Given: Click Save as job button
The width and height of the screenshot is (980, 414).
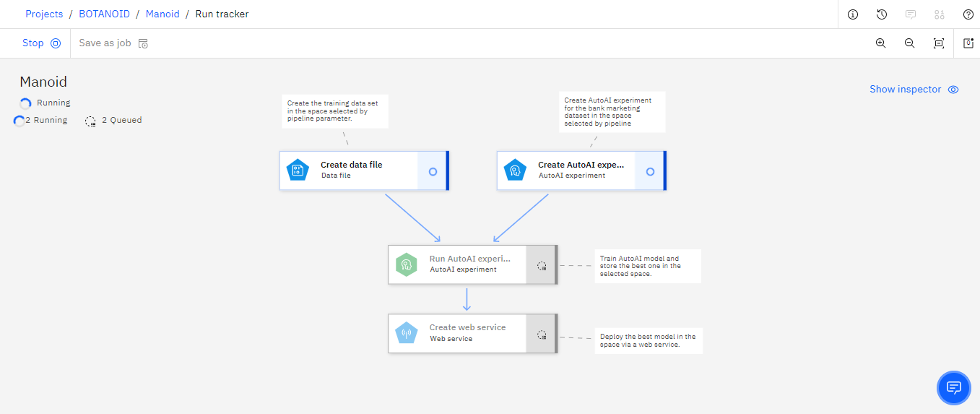Looking at the screenshot, I should click(x=113, y=43).
